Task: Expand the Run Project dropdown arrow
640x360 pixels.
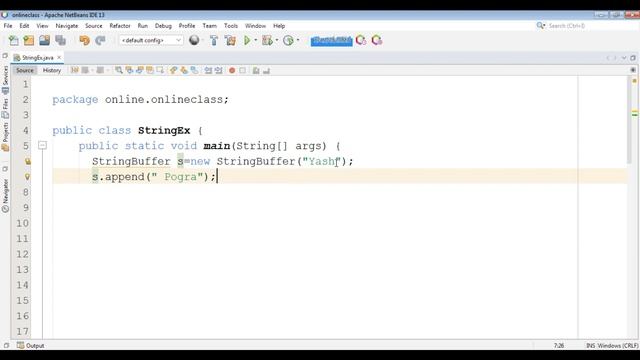Action: point(256,40)
